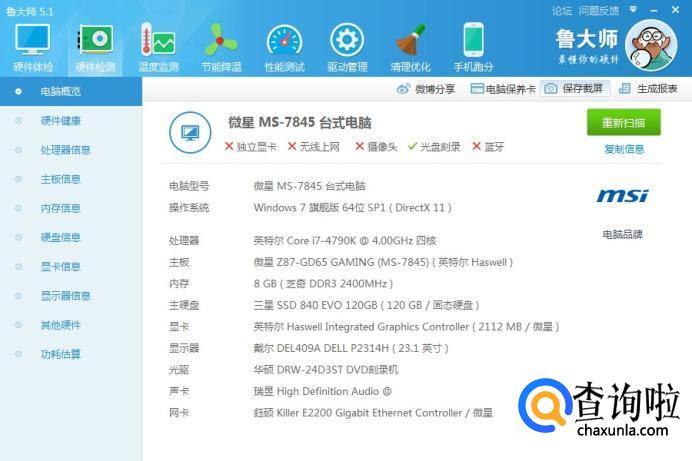Click monitor value DELL P2314H
The image size is (692, 461).
click(x=351, y=349)
